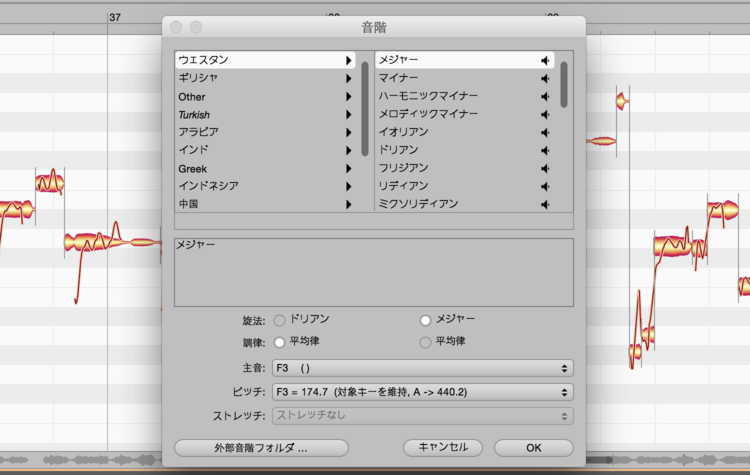Click speaker icon beside ミクソリディアン
The width and height of the screenshot is (750, 475).
[545, 204]
